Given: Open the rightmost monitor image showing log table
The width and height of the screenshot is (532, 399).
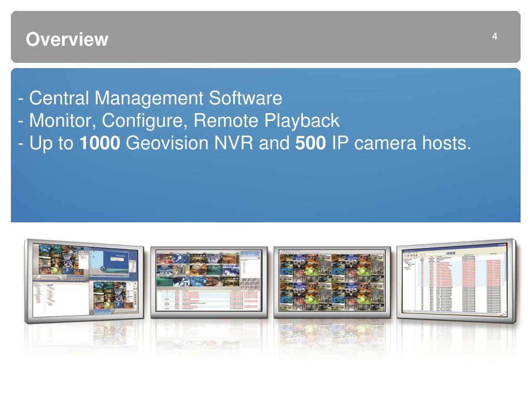Looking at the screenshot, I should pos(456,281).
